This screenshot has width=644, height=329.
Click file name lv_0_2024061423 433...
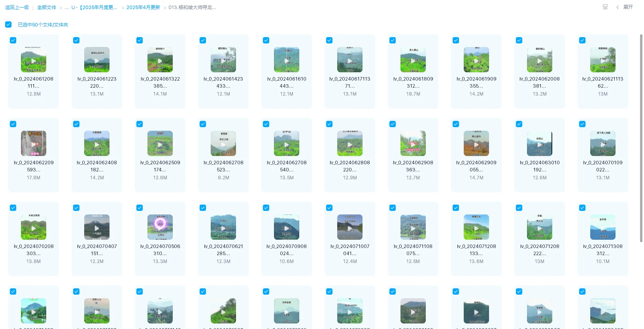[223, 83]
